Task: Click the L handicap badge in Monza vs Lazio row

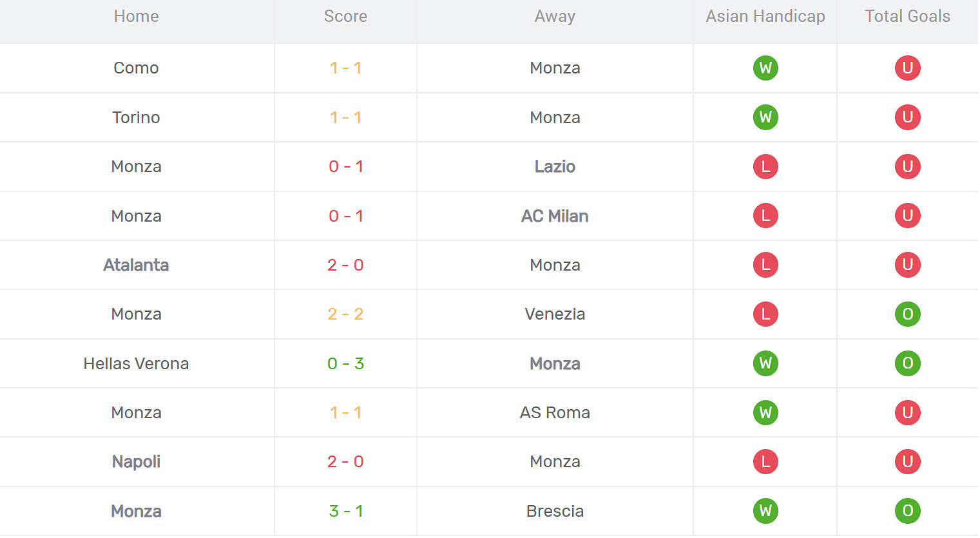Action: point(765,166)
